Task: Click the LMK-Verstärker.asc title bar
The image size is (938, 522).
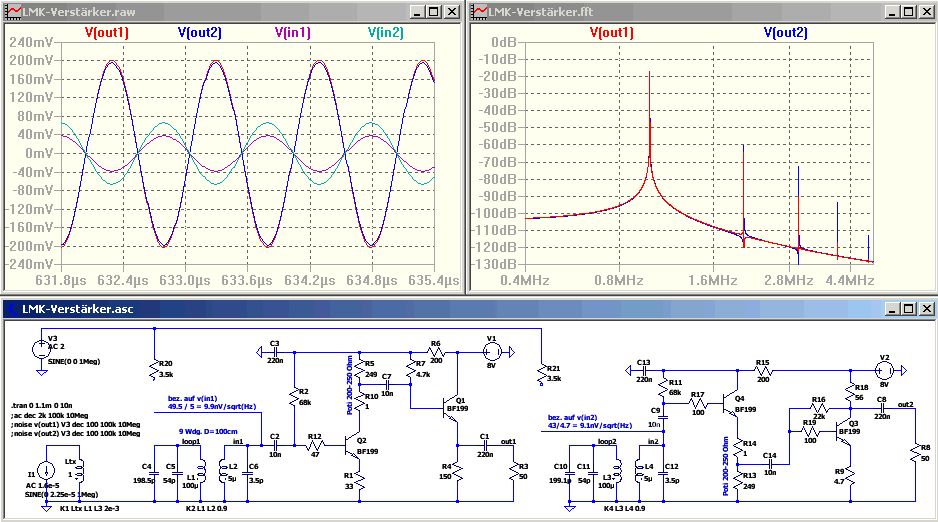Action: 468,309
